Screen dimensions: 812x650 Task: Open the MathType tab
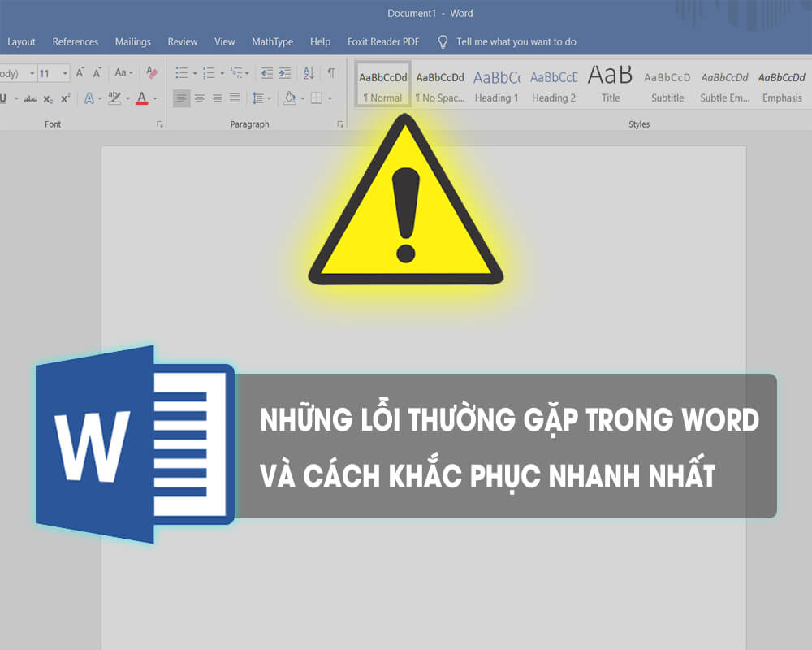(272, 42)
